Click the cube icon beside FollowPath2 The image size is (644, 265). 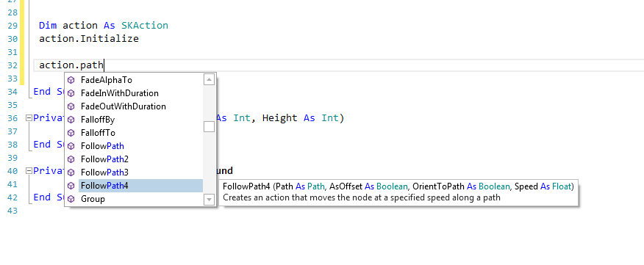click(x=71, y=159)
